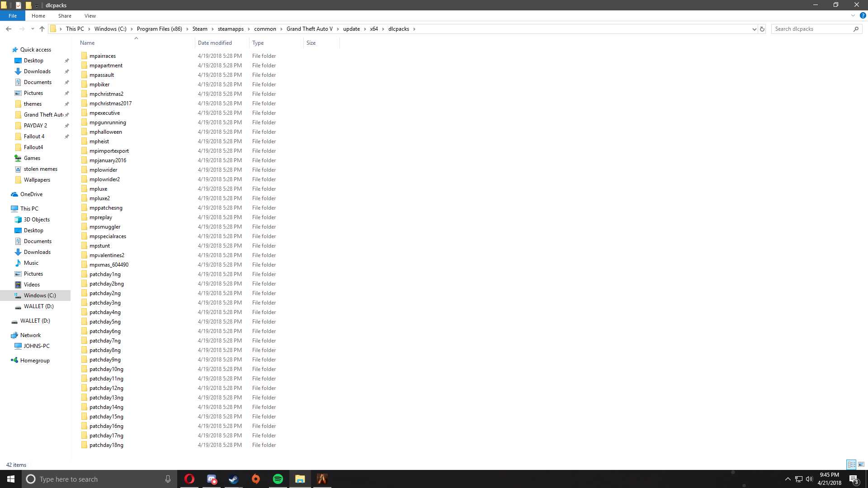Viewport: 868px width, 488px height.
Task: Expand the ribbon with the chevron
Action: click(x=853, y=15)
